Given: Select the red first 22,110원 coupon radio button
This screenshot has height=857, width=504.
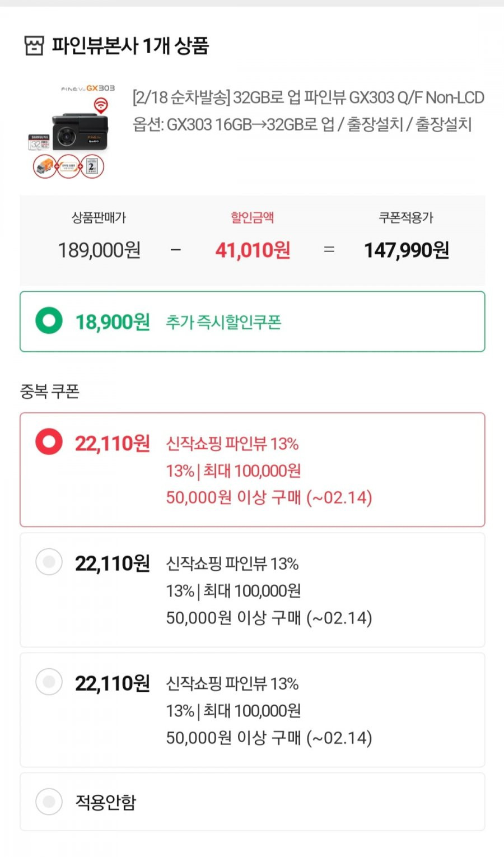Looking at the screenshot, I should [49, 441].
